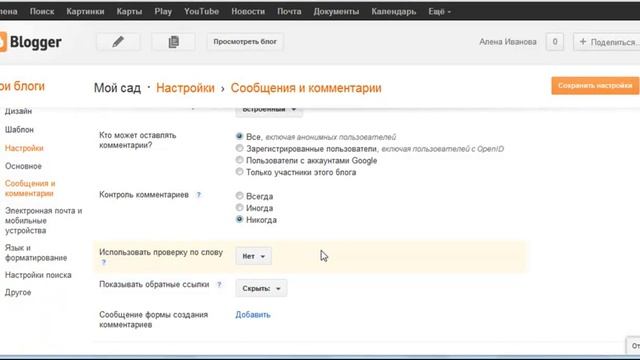Set comment moderation to Иногда
640x360 pixels.
coord(240,207)
